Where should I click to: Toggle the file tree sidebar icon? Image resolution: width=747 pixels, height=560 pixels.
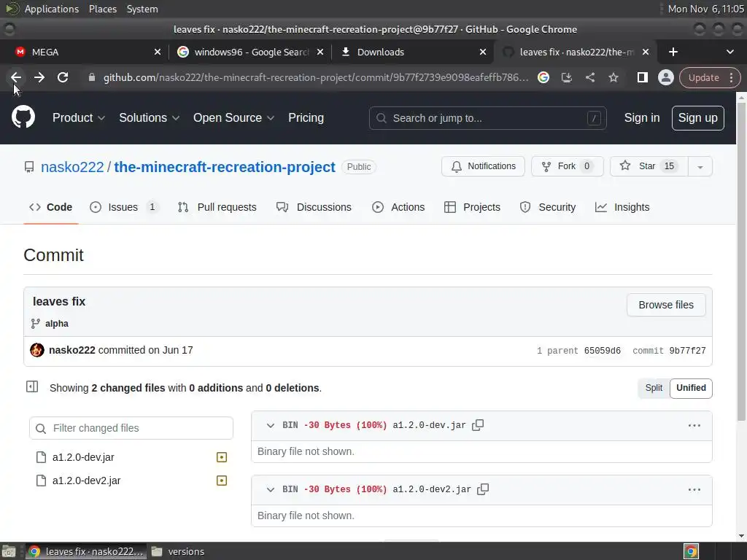point(32,387)
